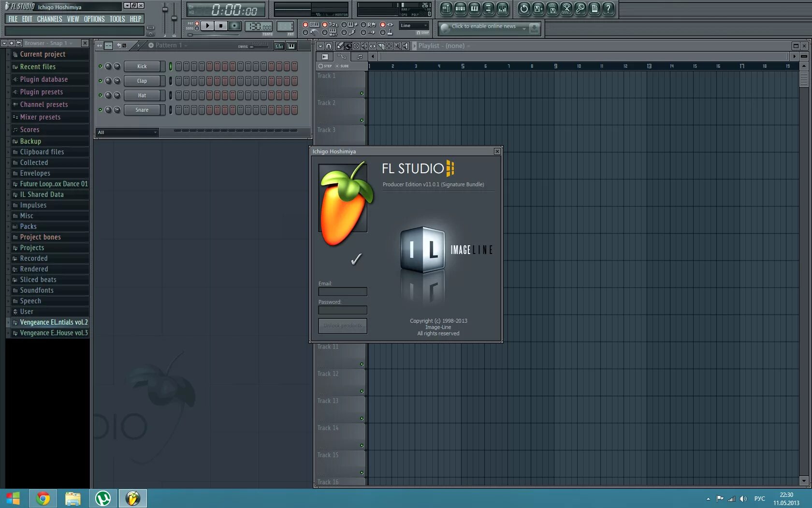The width and height of the screenshot is (812, 508).
Task: Open graph editor in step sequencer
Action: pyautogui.click(x=279, y=46)
